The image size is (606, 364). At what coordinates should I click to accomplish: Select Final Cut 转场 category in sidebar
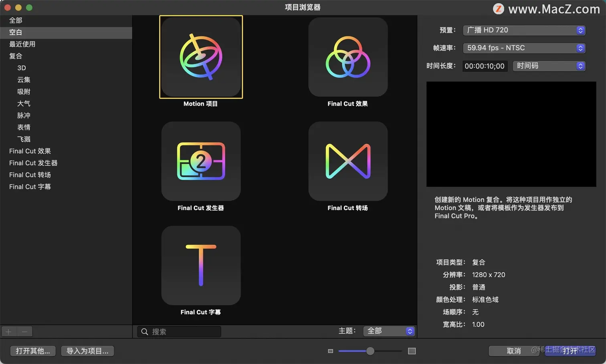click(x=30, y=175)
